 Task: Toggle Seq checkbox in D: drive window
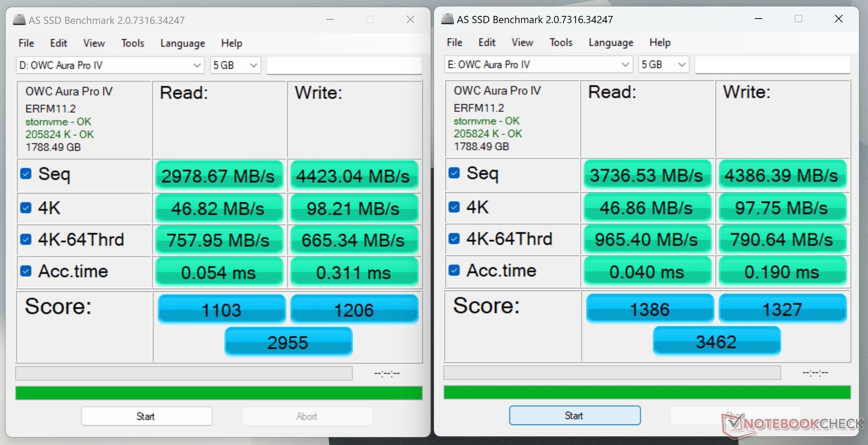click(26, 173)
